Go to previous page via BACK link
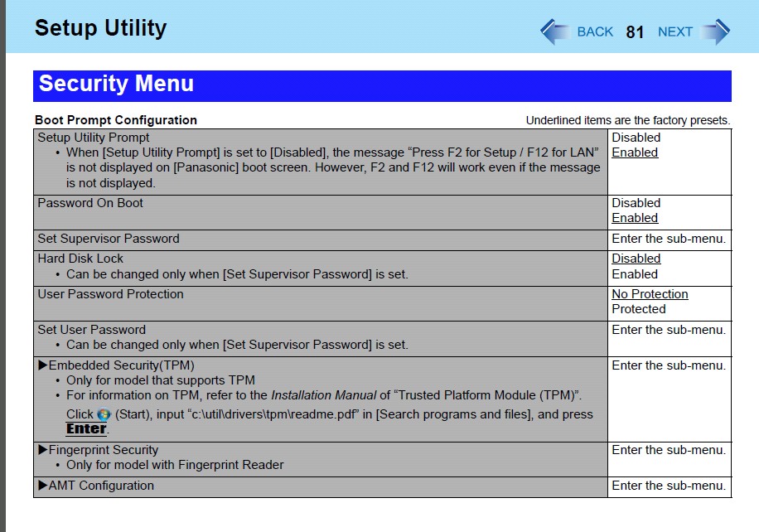 pos(595,32)
